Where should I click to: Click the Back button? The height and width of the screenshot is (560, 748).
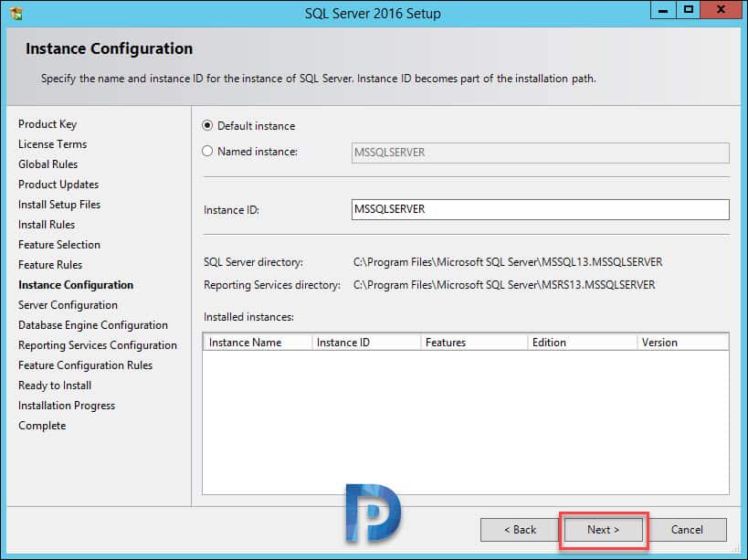pyautogui.click(x=520, y=530)
